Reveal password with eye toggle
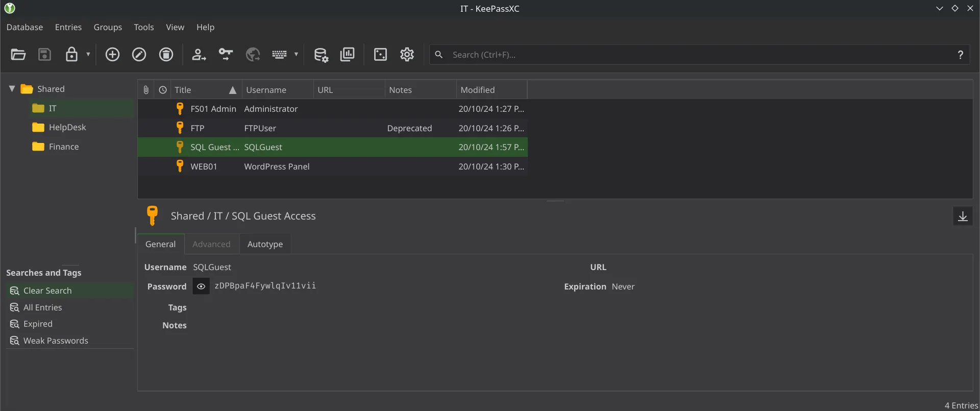Viewport: 980px width, 411px height. pos(201,286)
